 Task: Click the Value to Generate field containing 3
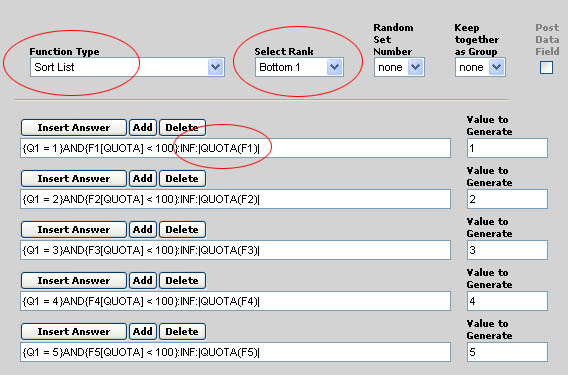click(x=507, y=250)
